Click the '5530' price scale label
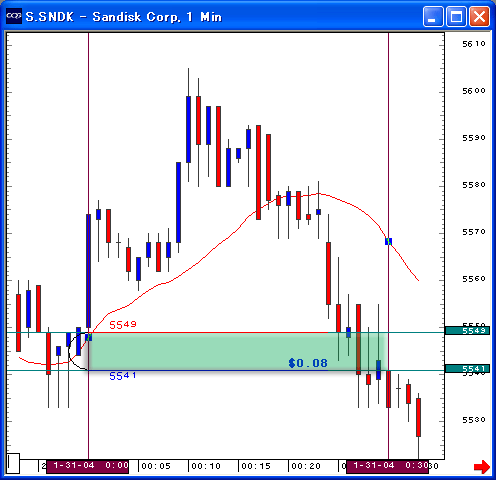Screen dimensions: 496x480 (474, 420)
